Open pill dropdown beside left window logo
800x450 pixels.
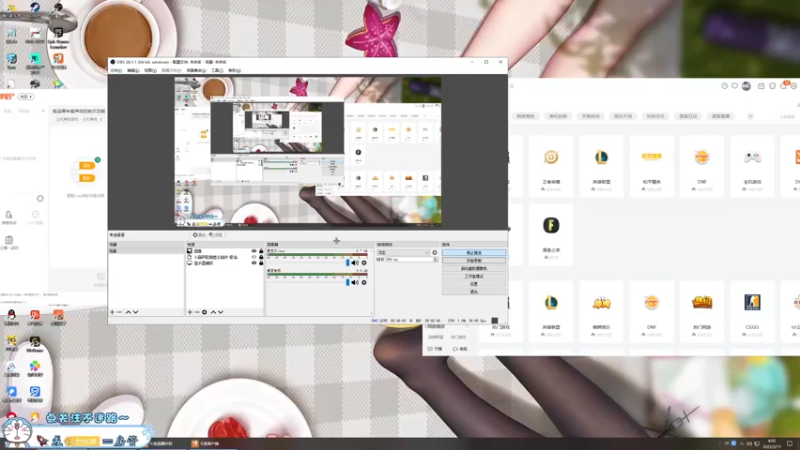26,96
